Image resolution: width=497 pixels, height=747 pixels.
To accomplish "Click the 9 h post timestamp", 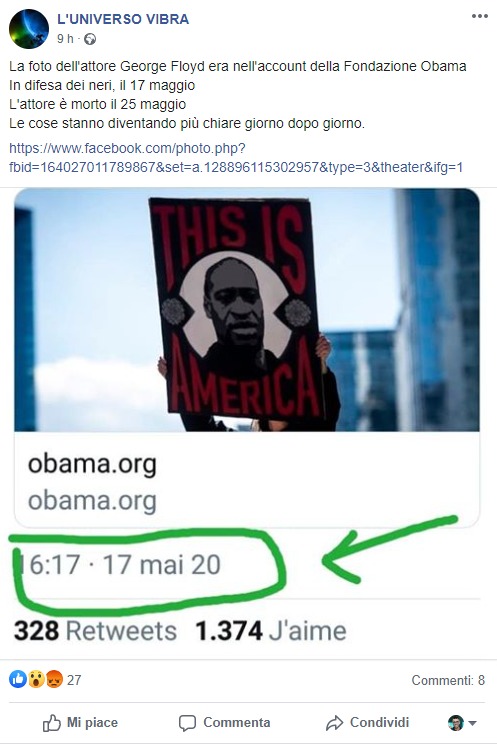I will pos(65,39).
